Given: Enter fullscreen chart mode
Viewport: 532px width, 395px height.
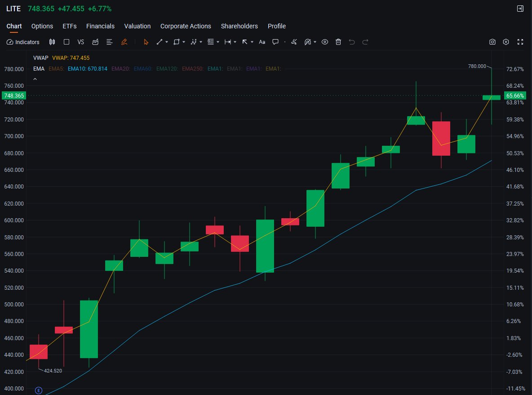Looking at the screenshot, I should click(x=520, y=42).
